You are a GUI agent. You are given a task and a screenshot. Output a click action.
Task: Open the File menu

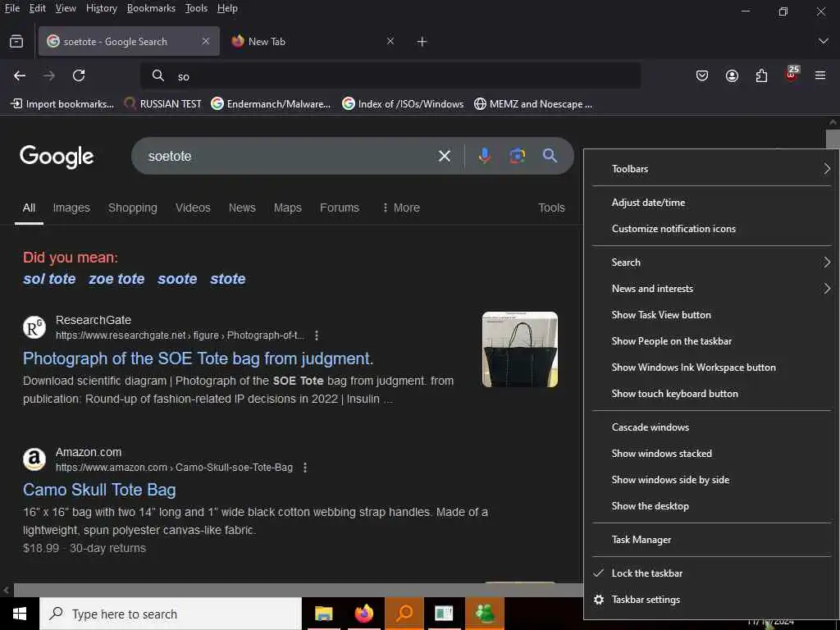(11, 8)
